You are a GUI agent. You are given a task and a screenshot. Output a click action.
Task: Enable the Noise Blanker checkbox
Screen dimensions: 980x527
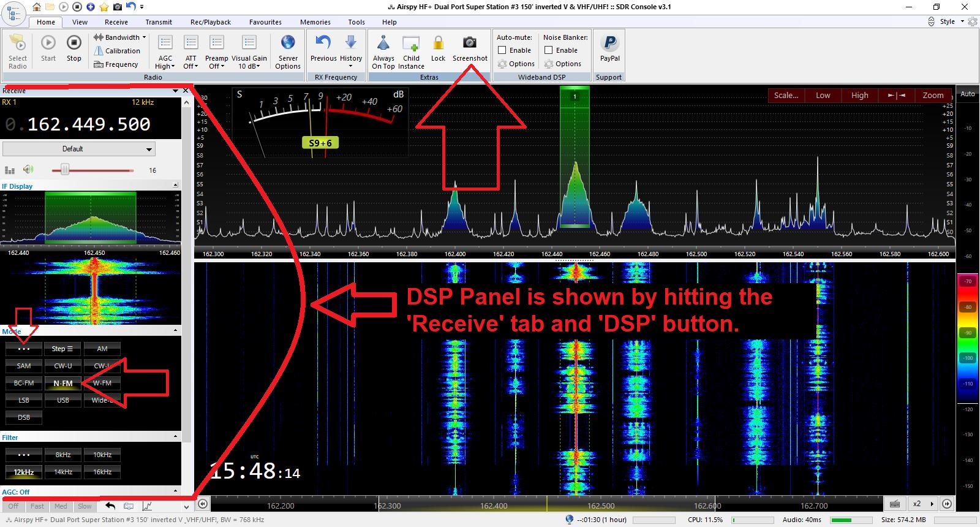[x=549, y=50]
